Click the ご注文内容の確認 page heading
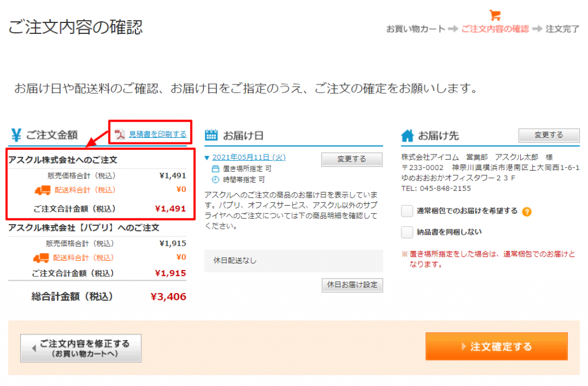 (76, 27)
